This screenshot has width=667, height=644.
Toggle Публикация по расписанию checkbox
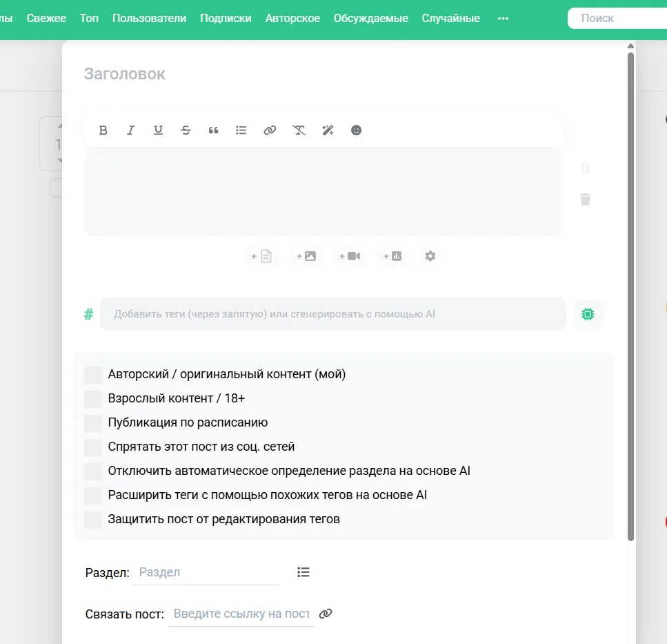pyautogui.click(x=92, y=423)
